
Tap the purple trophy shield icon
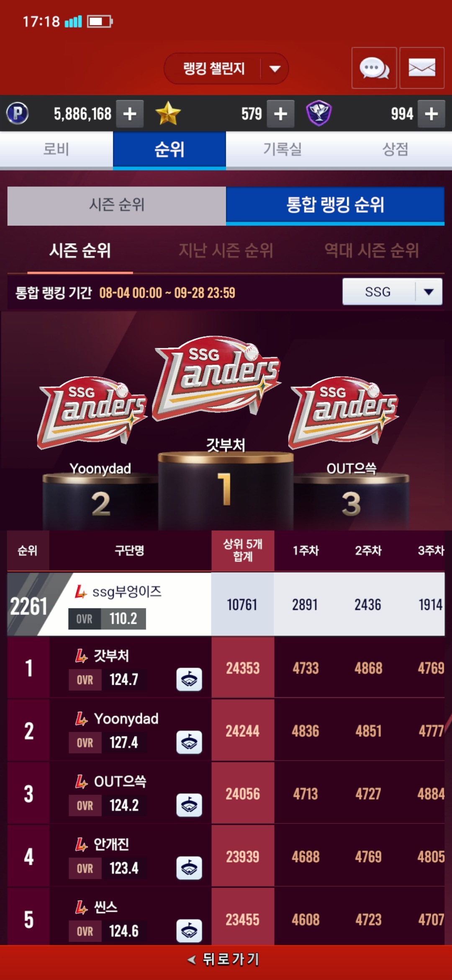coord(319,113)
